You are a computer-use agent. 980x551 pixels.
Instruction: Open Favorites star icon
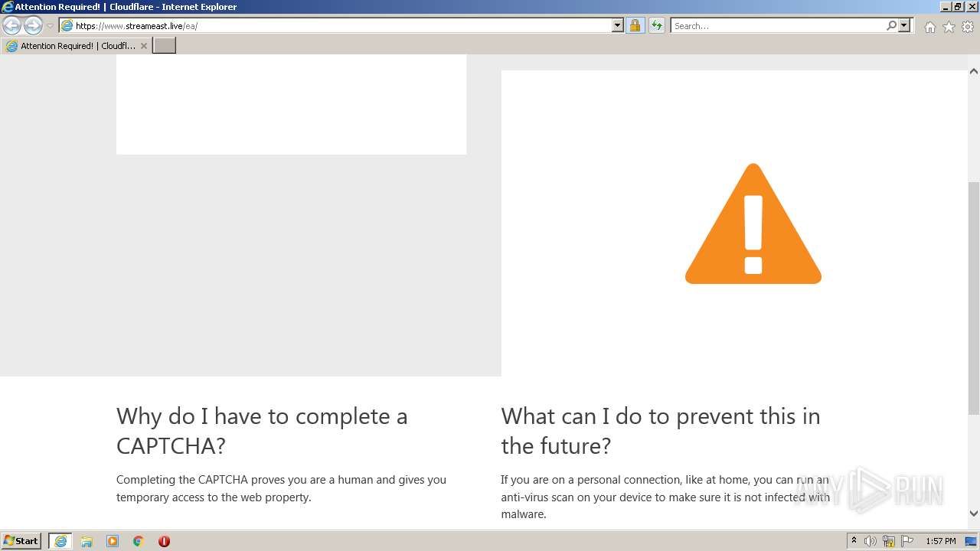click(x=949, y=27)
